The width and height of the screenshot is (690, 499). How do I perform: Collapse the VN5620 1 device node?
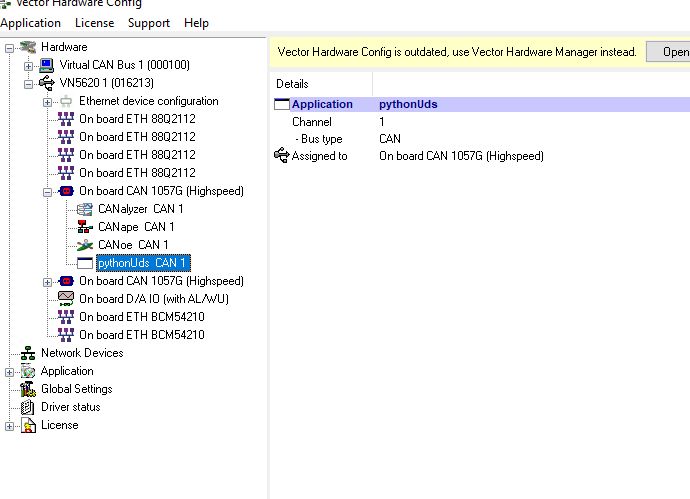tap(29, 84)
